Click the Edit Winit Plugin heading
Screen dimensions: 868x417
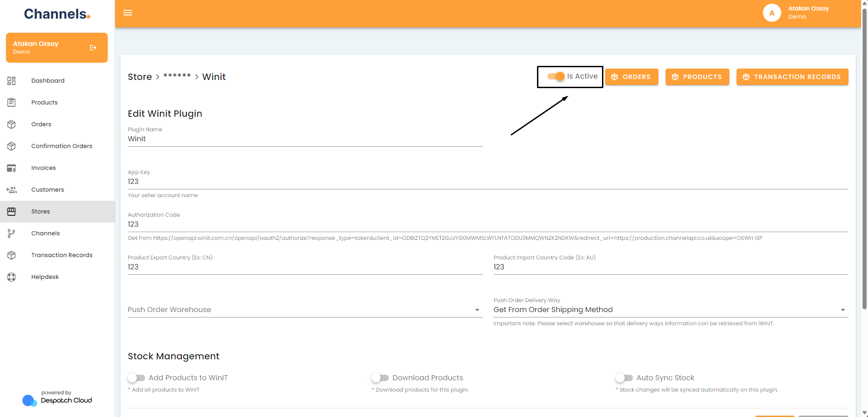click(x=165, y=114)
